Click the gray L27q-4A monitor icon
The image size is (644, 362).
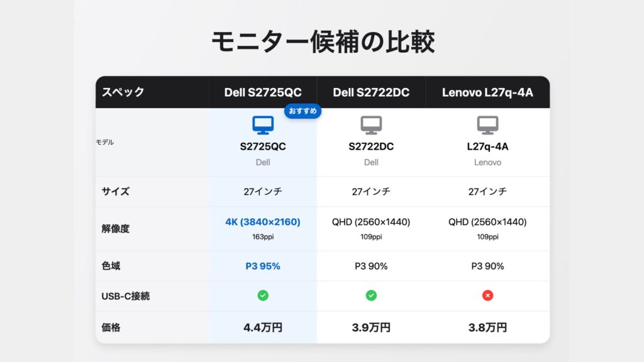pyautogui.click(x=487, y=125)
